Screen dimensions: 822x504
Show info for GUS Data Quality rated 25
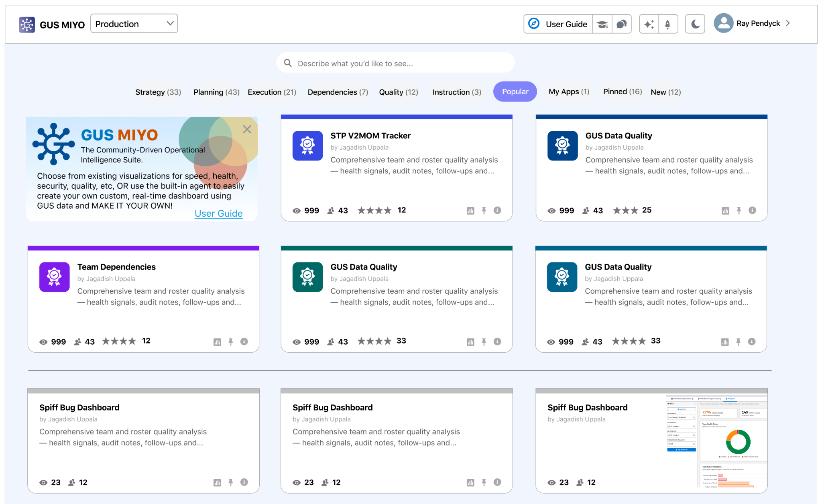tap(752, 210)
